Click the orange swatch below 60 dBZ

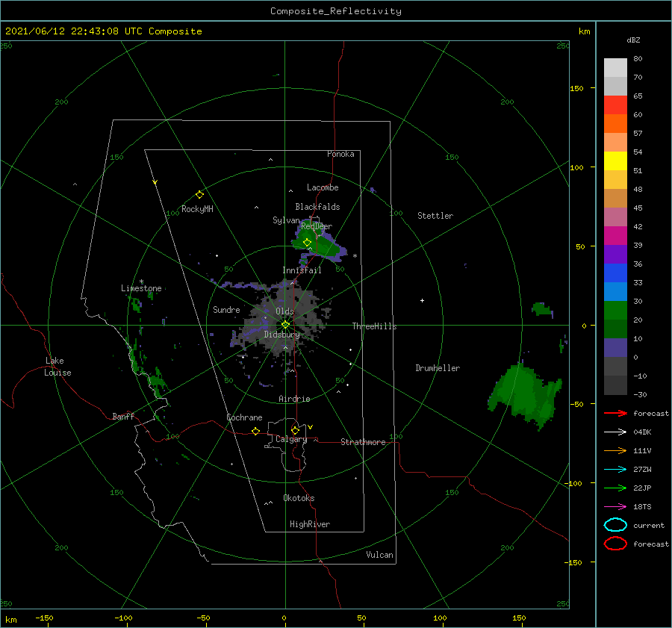pyautogui.click(x=615, y=123)
